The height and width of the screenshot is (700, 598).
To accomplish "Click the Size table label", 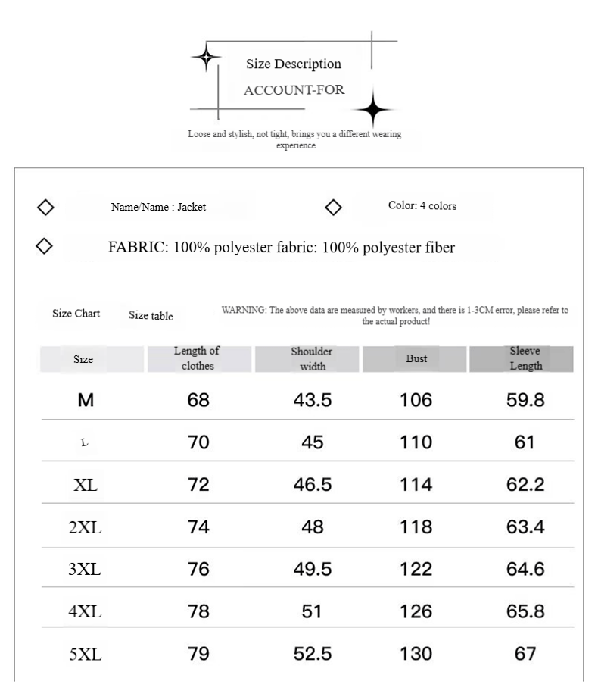I will tap(151, 316).
